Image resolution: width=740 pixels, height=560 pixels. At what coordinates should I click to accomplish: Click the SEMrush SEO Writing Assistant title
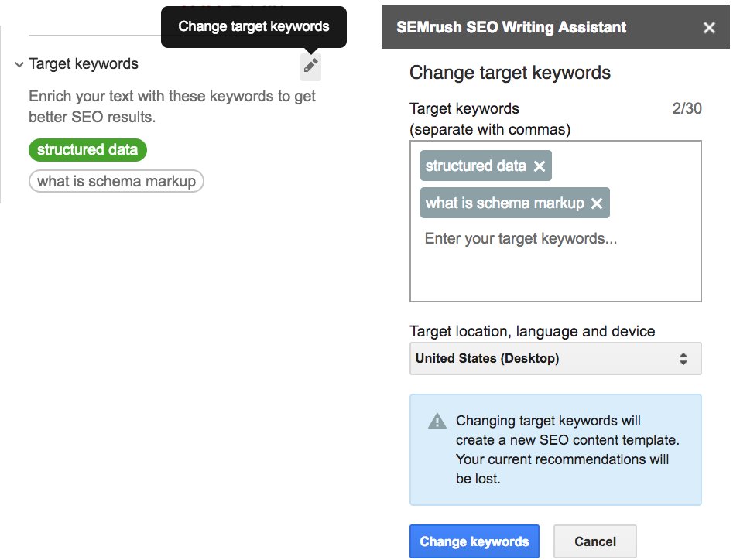[x=511, y=27]
